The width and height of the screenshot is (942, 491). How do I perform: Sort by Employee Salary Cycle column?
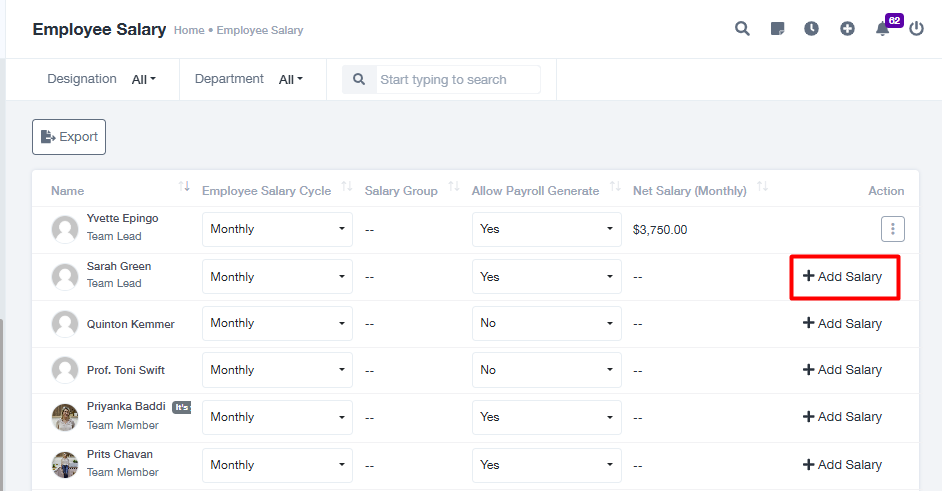coord(347,187)
